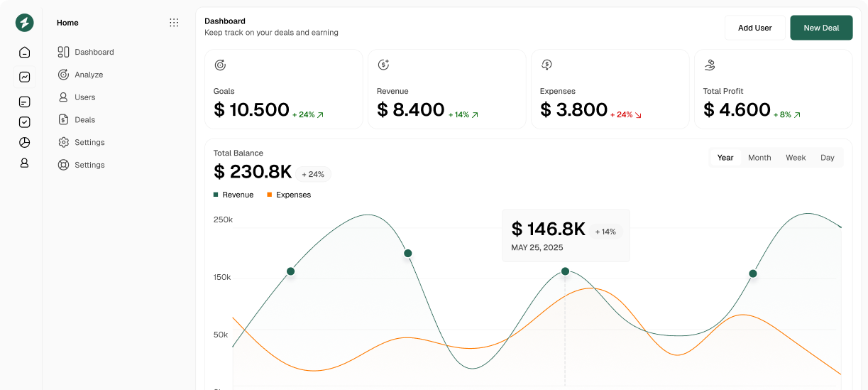Viewport: 868px width, 390px height.
Task: Select the MAY 25 revenue data point
Action: point(565,271)
